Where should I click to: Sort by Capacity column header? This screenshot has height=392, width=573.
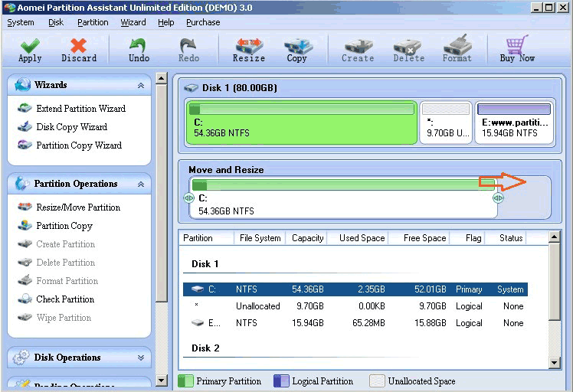point(307,238)
